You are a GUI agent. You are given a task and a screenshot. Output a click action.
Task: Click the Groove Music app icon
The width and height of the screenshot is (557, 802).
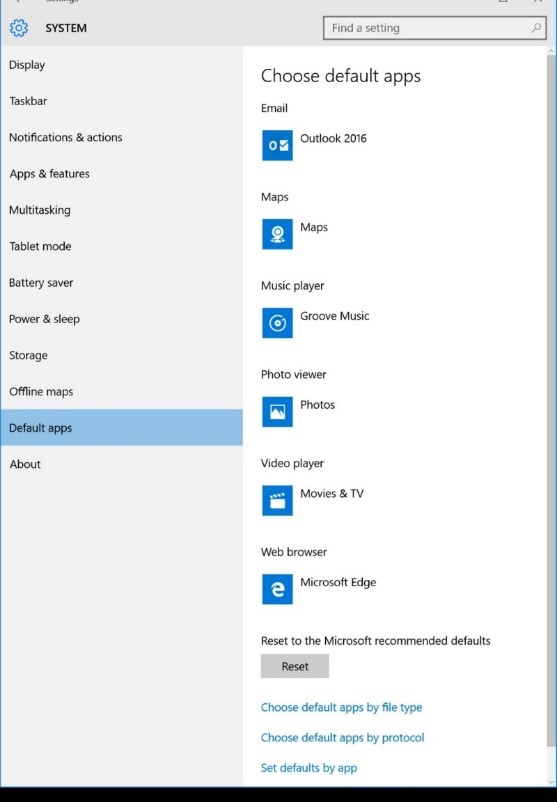point(277,323)
